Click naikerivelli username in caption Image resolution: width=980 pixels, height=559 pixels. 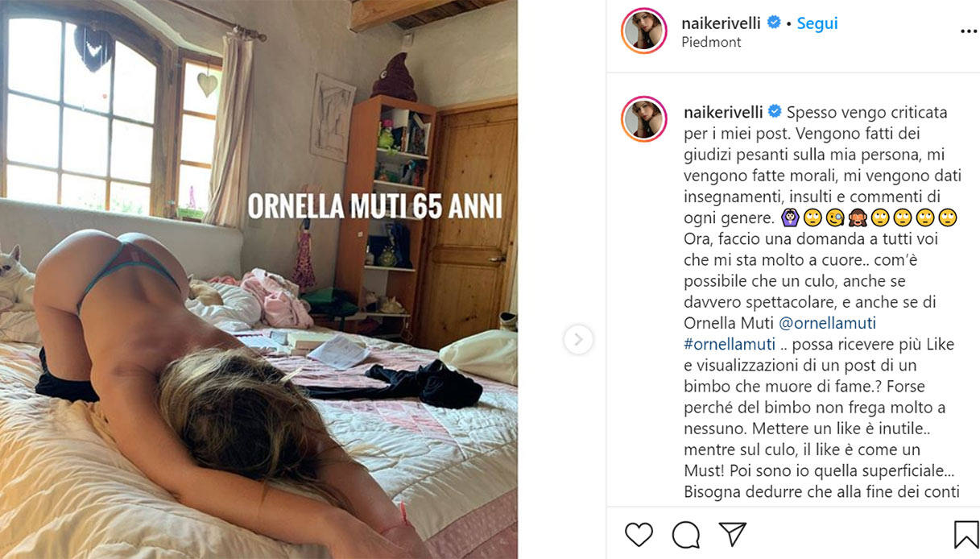tap(723, 112)
